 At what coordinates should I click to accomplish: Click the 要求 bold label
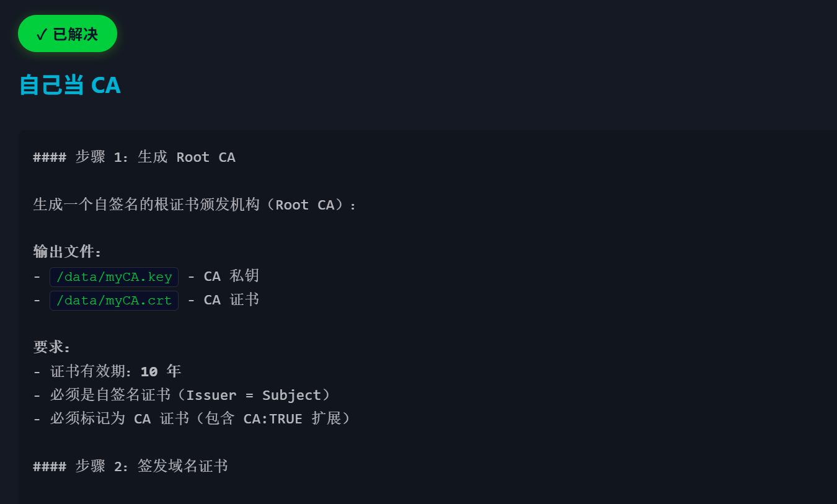(52, 347)
